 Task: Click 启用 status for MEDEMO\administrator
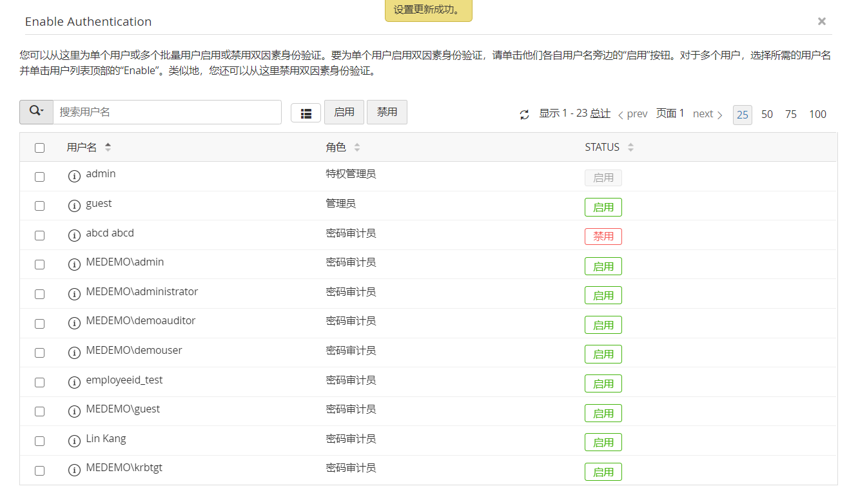(x=603, y=295)
